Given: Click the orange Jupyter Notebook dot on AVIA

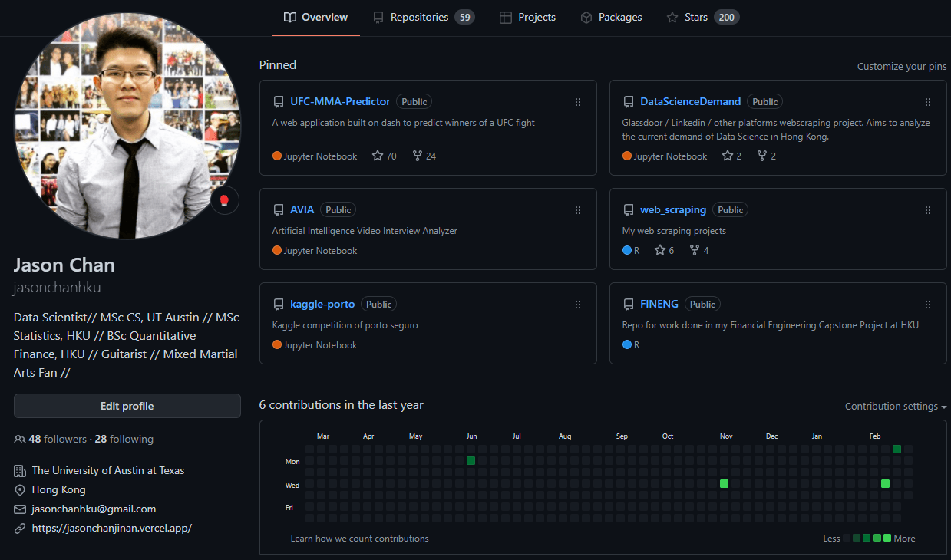Looking at the screenshot, I should pyautogui.click(x=277, y=250).
